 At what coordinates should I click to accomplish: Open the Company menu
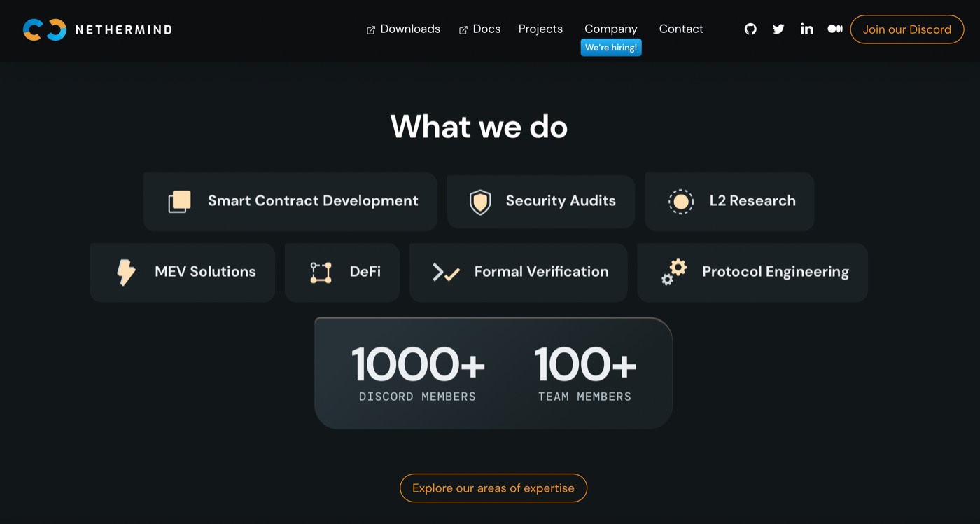point(611,29)
